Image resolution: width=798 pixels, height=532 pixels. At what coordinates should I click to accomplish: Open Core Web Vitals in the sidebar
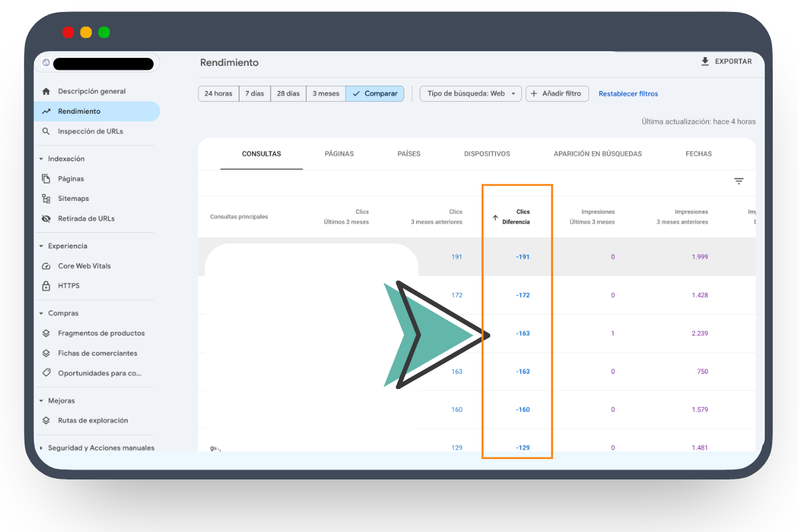pyautogui.click(x=97, y=266)
